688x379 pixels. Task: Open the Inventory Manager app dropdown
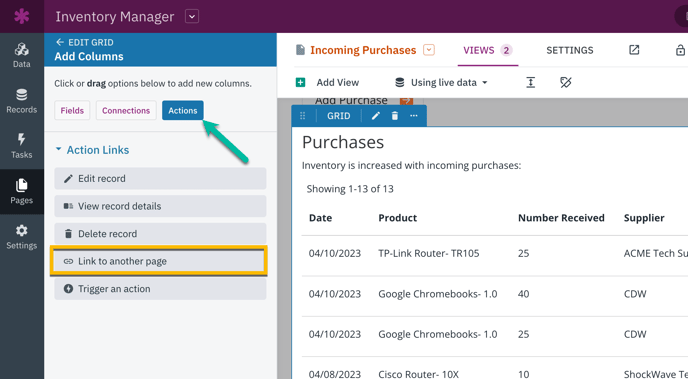click(x=192, y=17)
